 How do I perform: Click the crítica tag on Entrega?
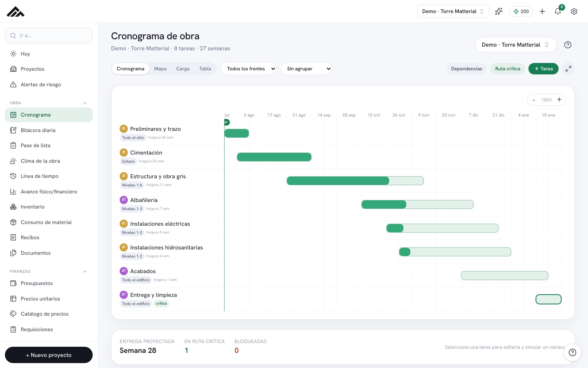coord(161,304)
